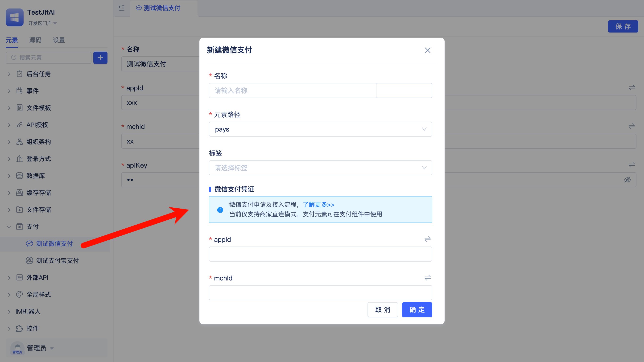Open the 开发区门户 portal dropdown
644x362 pixels.
click(x=42, y=23)
